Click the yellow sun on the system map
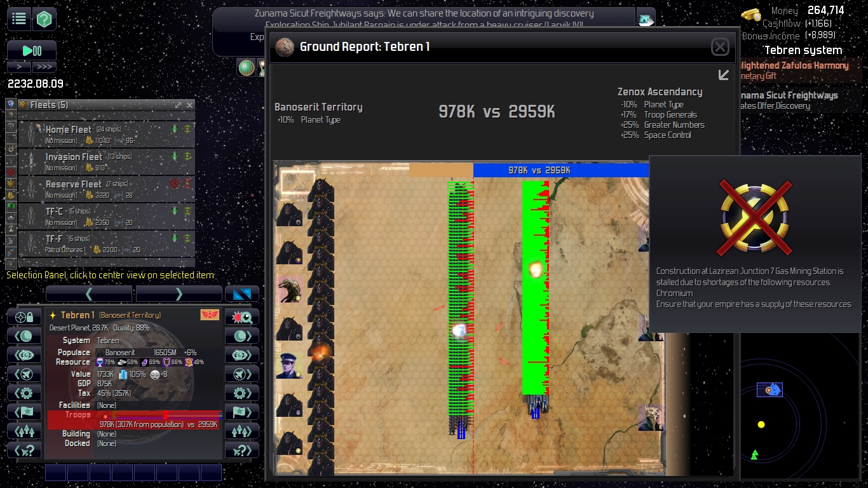868x488 pixels. coord(761,424)
